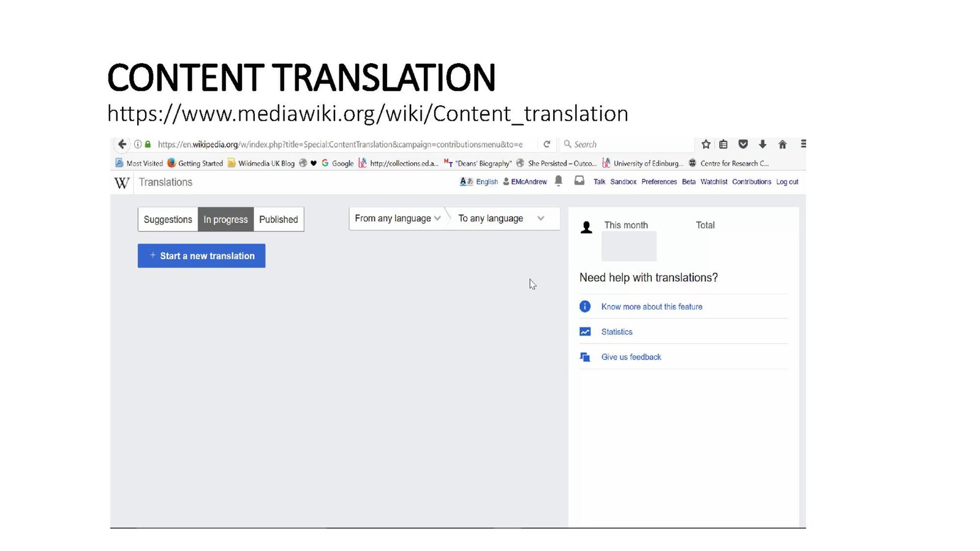
Task: Click the user silhouette statistics icon
Action: (x=586, y=228)
